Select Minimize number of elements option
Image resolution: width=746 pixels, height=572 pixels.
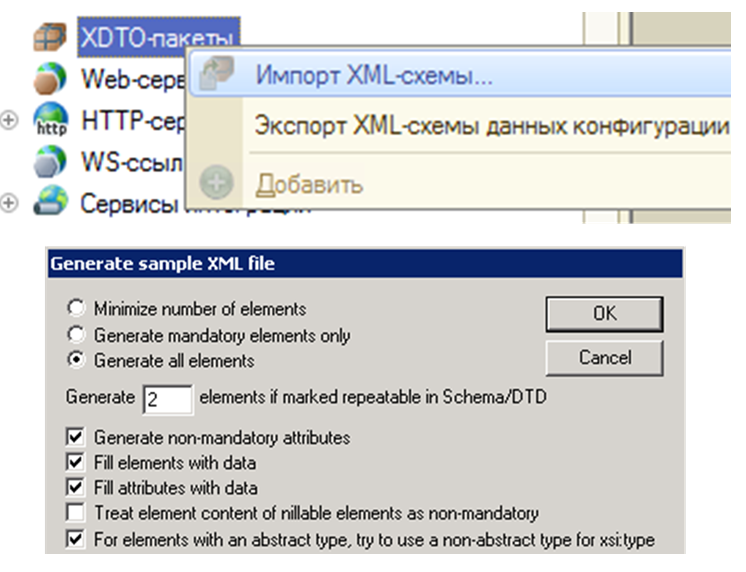point(75,309)
